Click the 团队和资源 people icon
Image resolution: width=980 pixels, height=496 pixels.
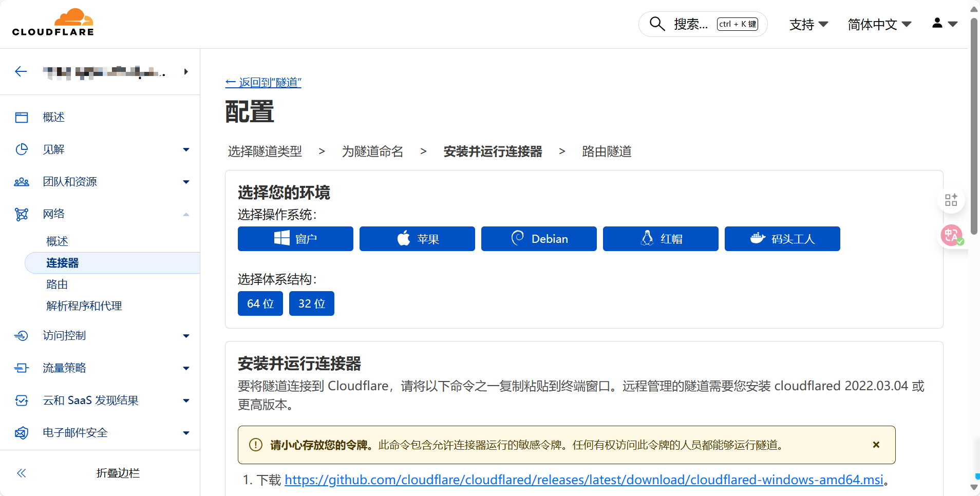click(22, 182)
